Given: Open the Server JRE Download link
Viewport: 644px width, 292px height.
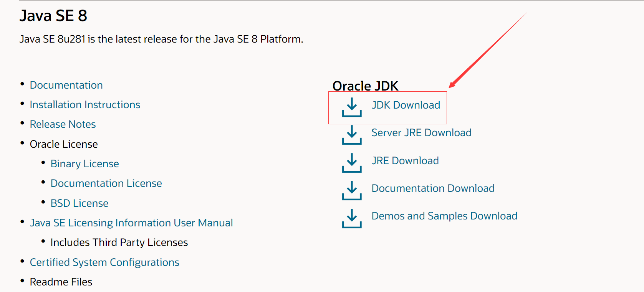Looking at the screenshot, I should [421, 133].
